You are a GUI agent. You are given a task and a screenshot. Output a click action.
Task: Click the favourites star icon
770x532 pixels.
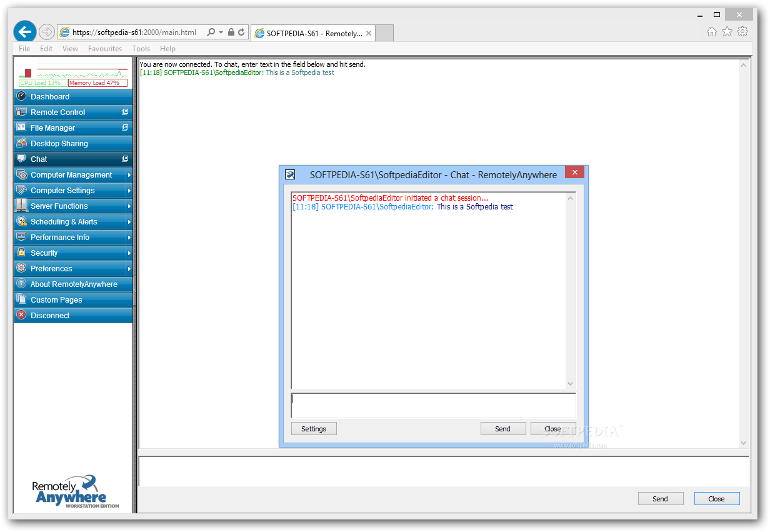[727, 32]
